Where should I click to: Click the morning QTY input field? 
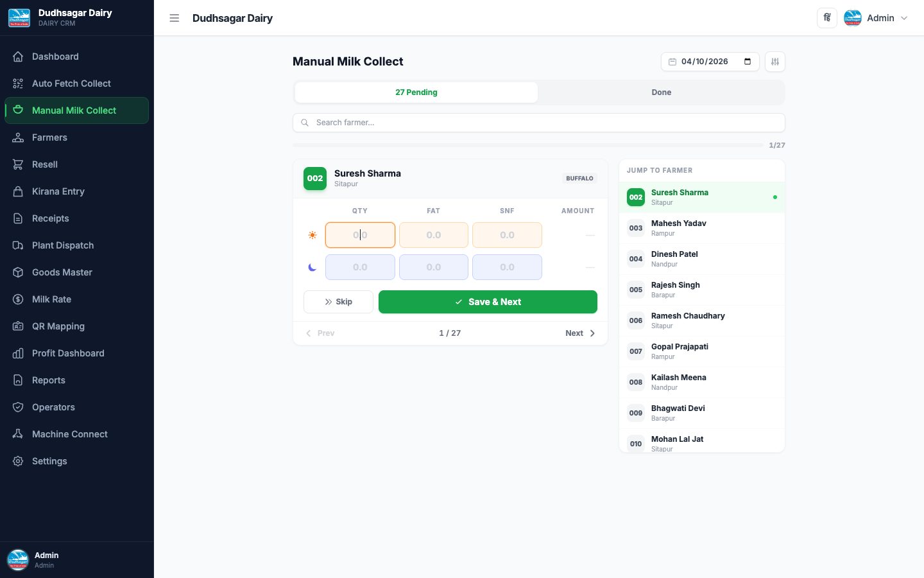pyautogui.click(x=360, y=235)
